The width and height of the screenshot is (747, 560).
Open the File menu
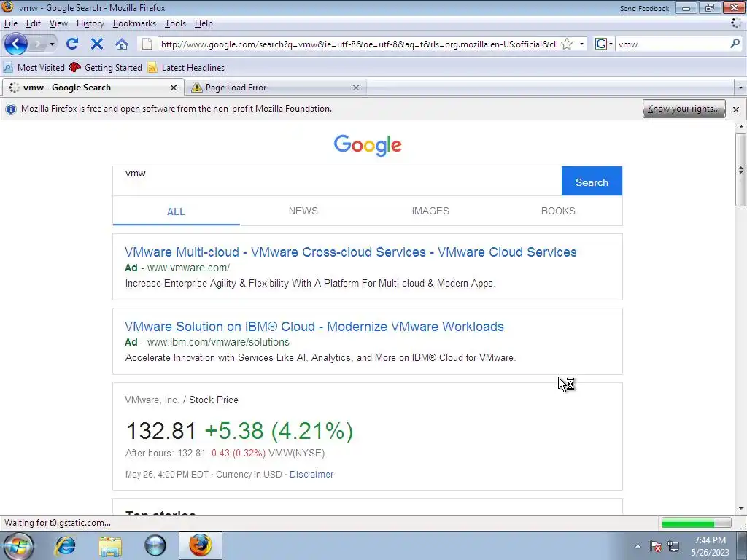(x=11, y=23)
